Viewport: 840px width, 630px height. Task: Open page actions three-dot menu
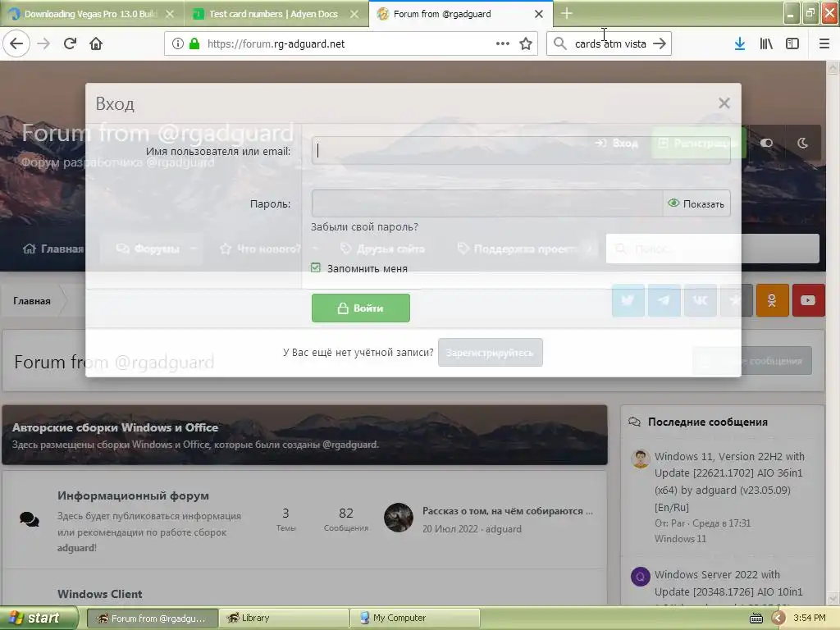[x=503, y=43]
